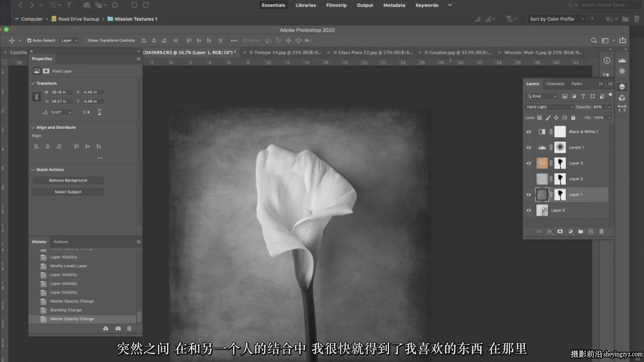Click the Search icon in options bar
This screenshot has width=644, height=362.
[594, 41]
